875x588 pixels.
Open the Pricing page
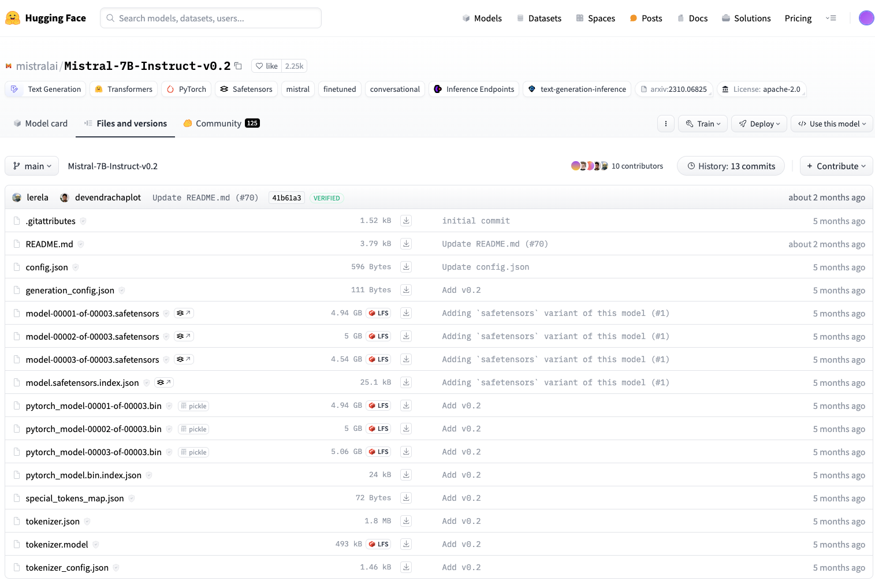pyautogui.click(x=798, y=18)
